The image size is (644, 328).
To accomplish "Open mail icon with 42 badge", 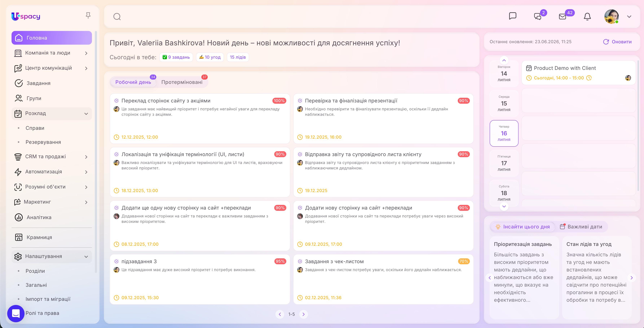I will 563,17.
